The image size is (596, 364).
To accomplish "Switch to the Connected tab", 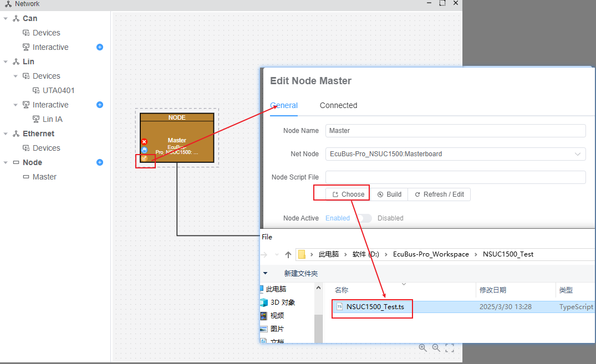I will (338, 105).
